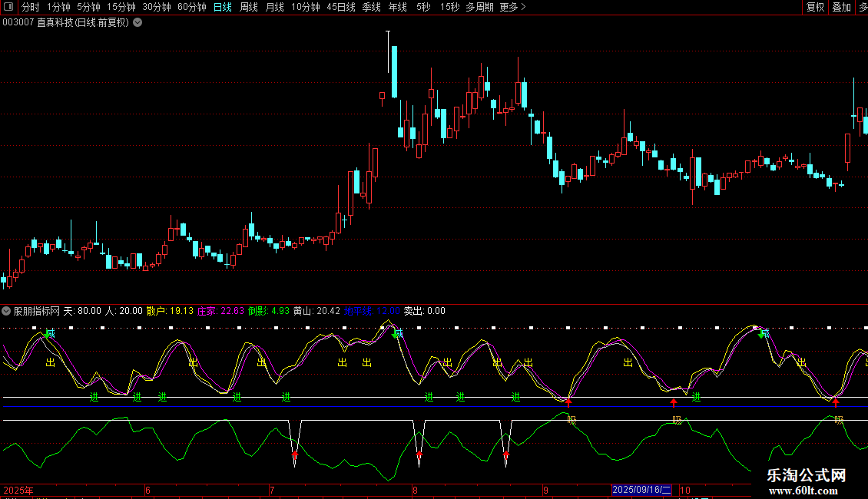
Task: Open the 多周期 multi-period view
Action: pos(479,7)
